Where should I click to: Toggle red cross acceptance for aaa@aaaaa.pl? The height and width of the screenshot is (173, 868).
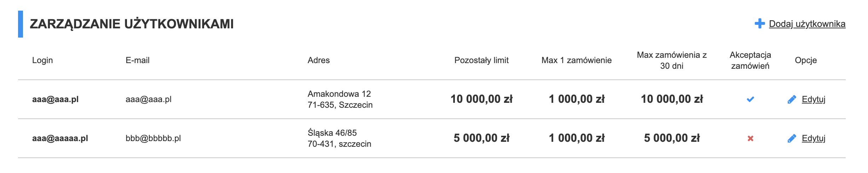point(750,138)
